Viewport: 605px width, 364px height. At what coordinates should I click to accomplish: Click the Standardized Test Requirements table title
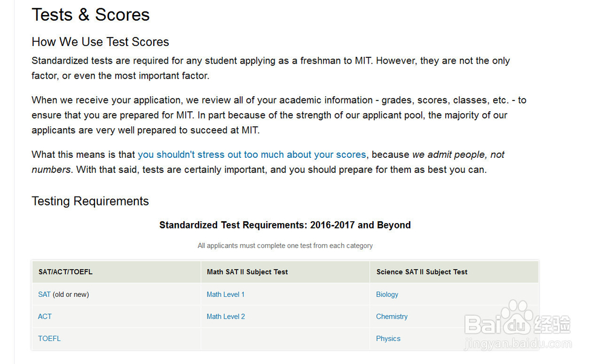(285, 225)
